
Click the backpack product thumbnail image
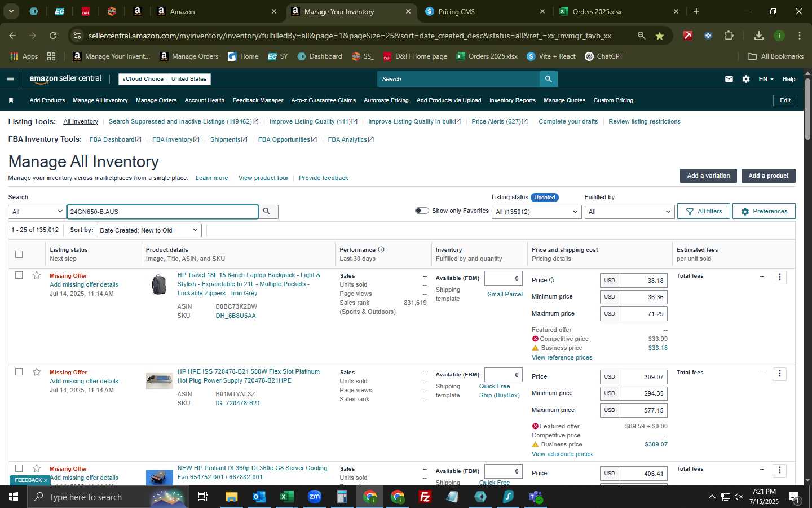coord(159,284)
